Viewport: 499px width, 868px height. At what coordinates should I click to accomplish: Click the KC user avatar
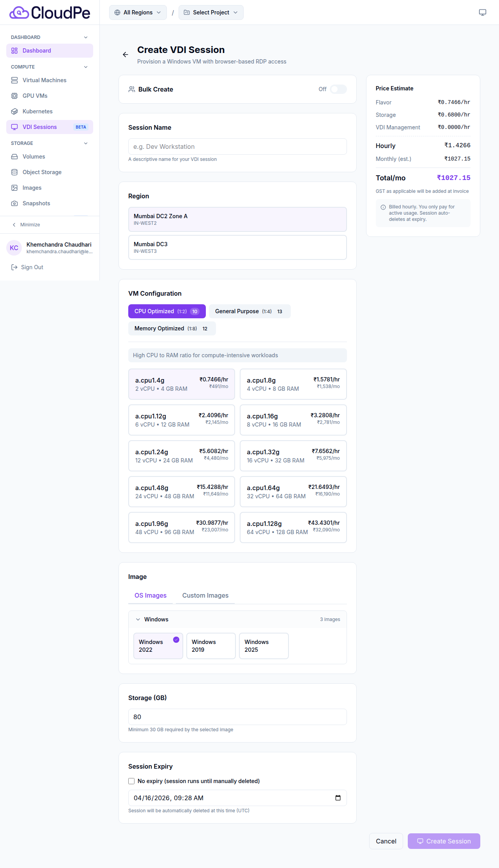tap(14, 248)
